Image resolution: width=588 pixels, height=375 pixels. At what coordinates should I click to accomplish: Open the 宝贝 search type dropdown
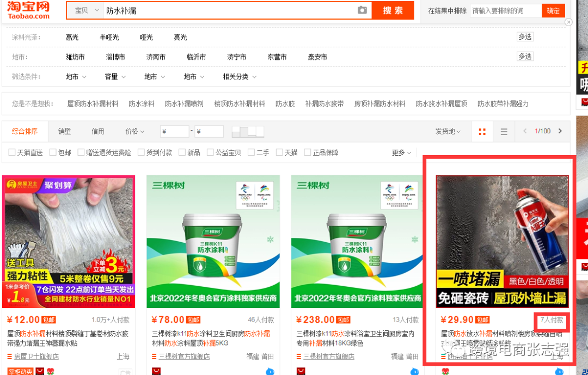pos(85,10)
